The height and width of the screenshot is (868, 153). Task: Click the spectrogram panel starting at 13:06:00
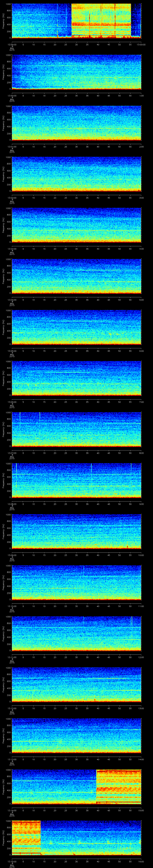pos(76,378)
